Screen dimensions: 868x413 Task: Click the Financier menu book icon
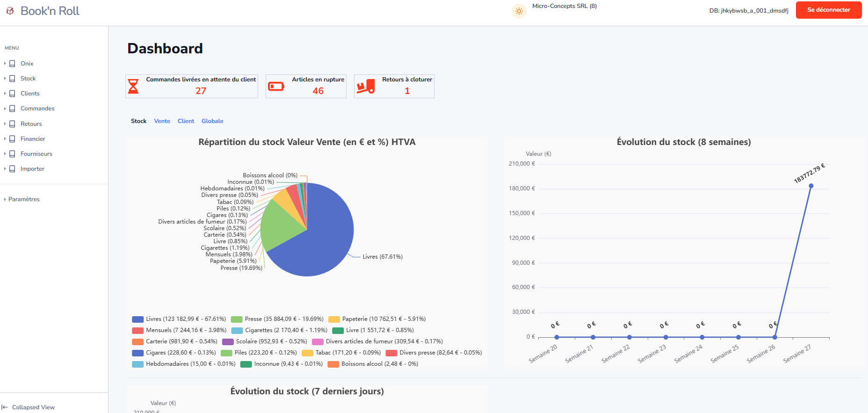tap(13, 139)
